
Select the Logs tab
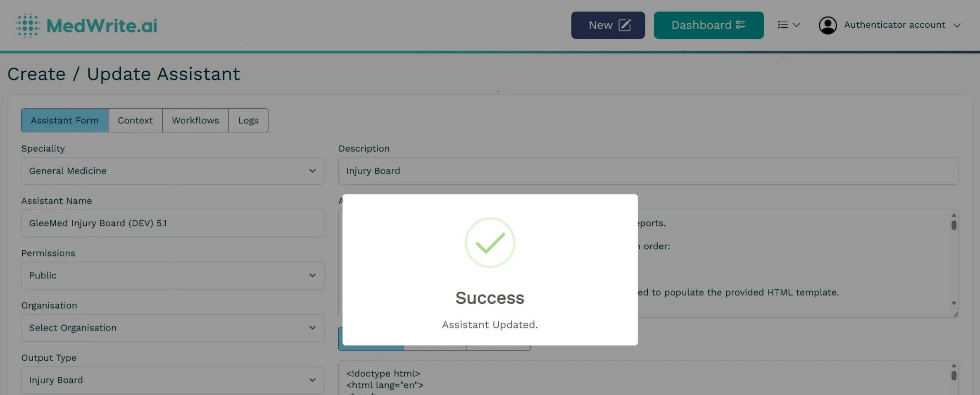248,120
